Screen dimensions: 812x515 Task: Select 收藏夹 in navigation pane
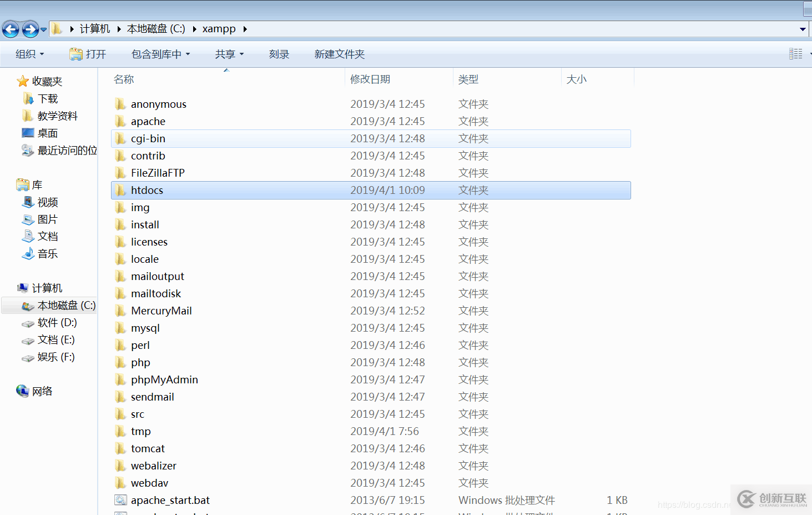[x=39, y=81]
